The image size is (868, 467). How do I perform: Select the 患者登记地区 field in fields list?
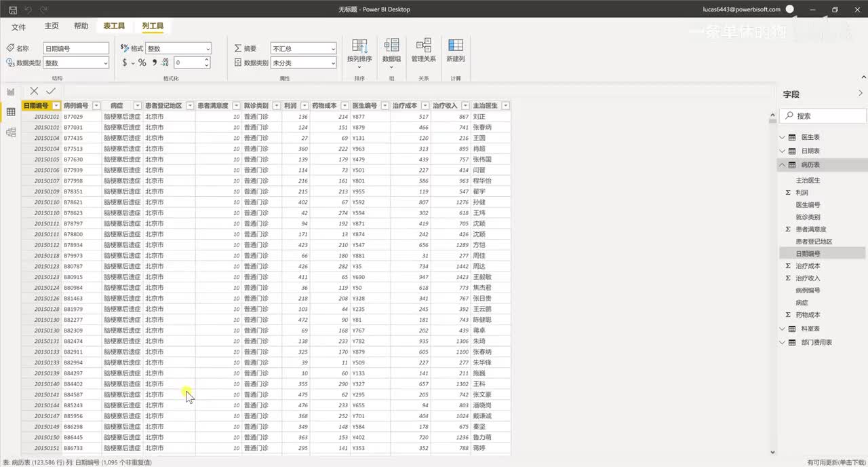tap(814, 242)
